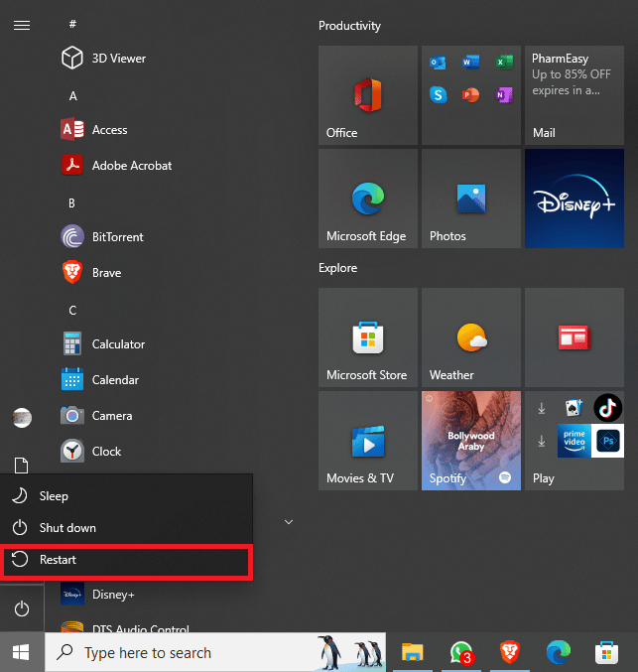This screenshot has width=638, height=672.
Task: Expand the tile group chevron arrow
Action: [x=289, y=522]
